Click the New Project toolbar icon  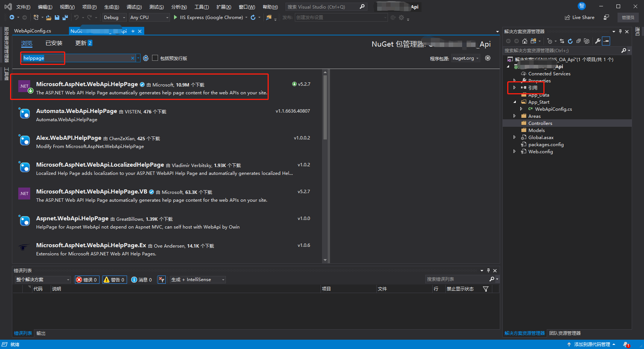pyautogui.click(x=36, y=18)
